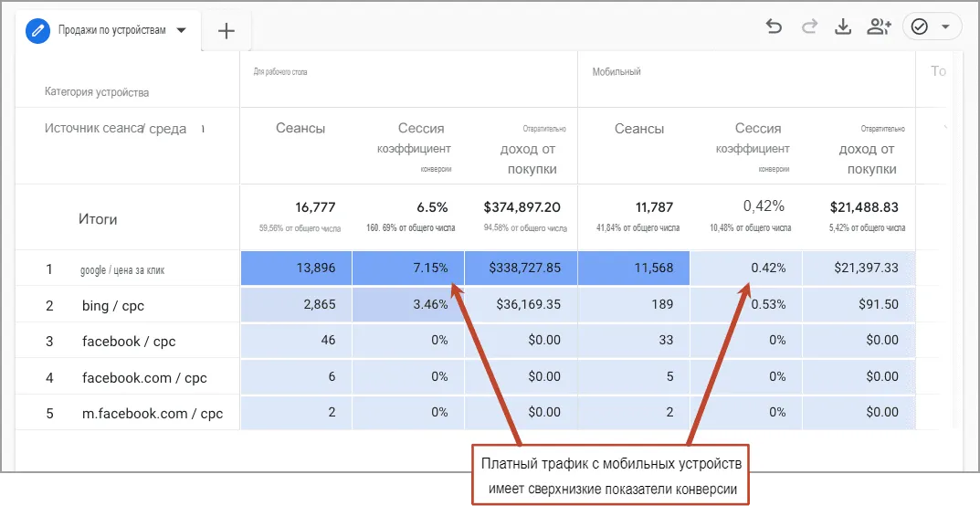Image resolution: width=980 pixels, height=527 pixels.
Task: Click the checkmark status icon
Action: point(920,26)
